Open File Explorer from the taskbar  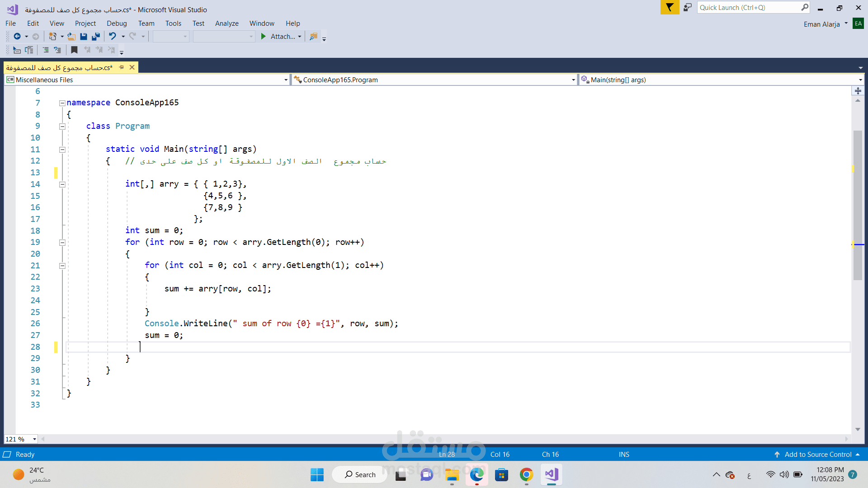coord(452,474)
